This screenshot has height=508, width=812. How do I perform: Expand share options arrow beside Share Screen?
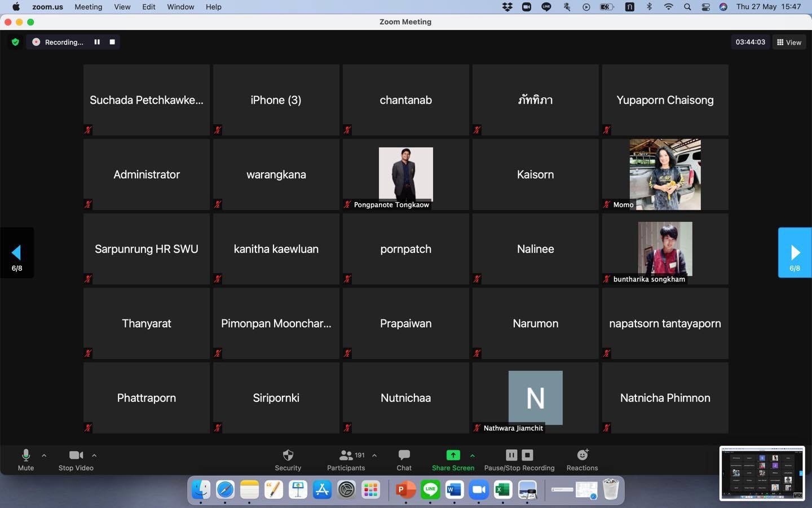point(473,456)
